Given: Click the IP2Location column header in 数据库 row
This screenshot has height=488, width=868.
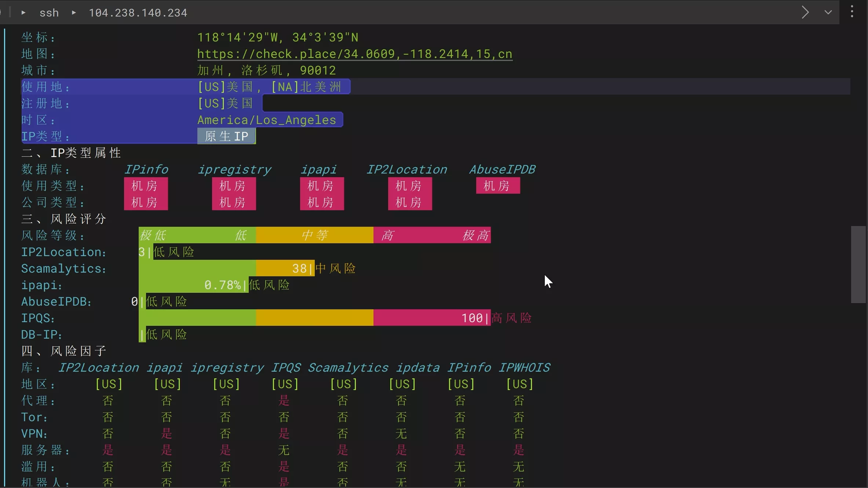Looking at the screenshot, I should point(406,169).
